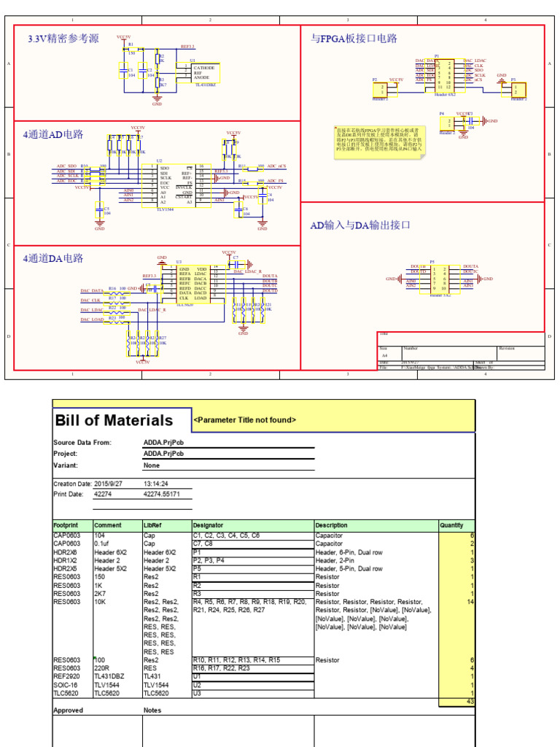Select the TL431DBZ symbol U1 in schematic
Image resolution: width=560 pixels, height=747 pixels.
pyautogui.click(x=198, y=72)
